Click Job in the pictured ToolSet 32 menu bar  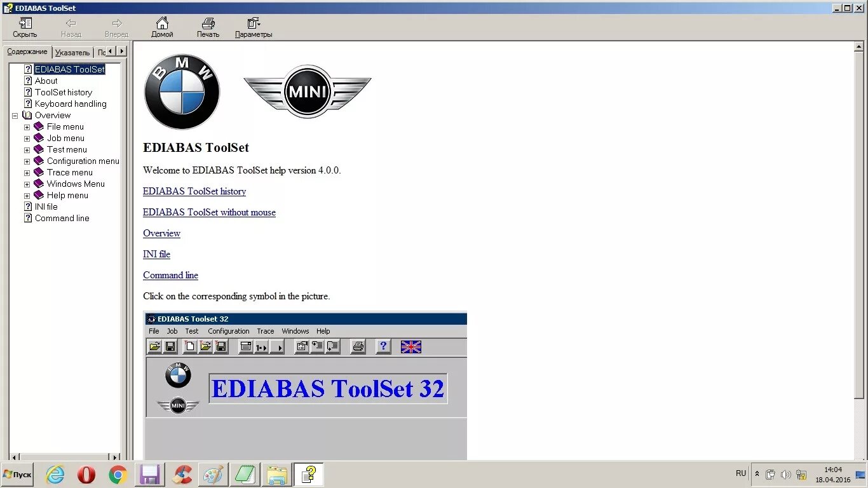click(x=172, y=331)
